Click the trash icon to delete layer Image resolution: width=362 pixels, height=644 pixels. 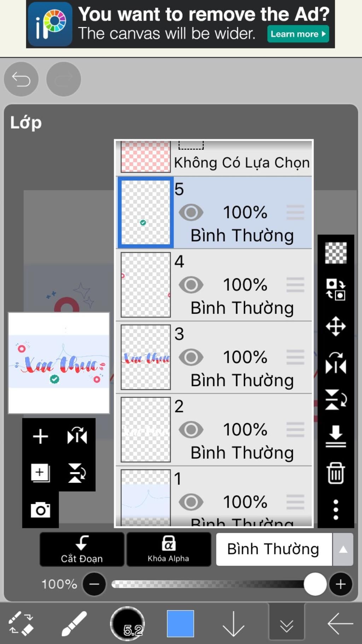point(335,473)
